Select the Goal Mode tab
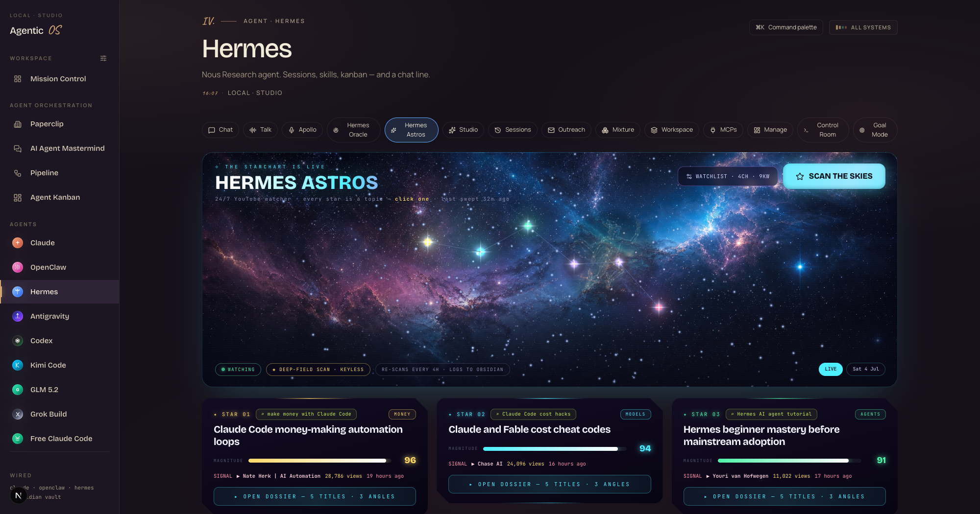Image resolution: width=980 pixels, height=514 pixels. pyautogui.click(x=875, y=130)
